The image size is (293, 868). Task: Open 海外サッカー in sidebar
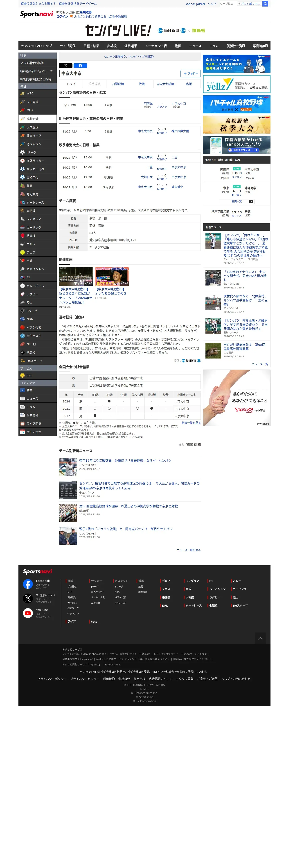(x=37, y=161)
